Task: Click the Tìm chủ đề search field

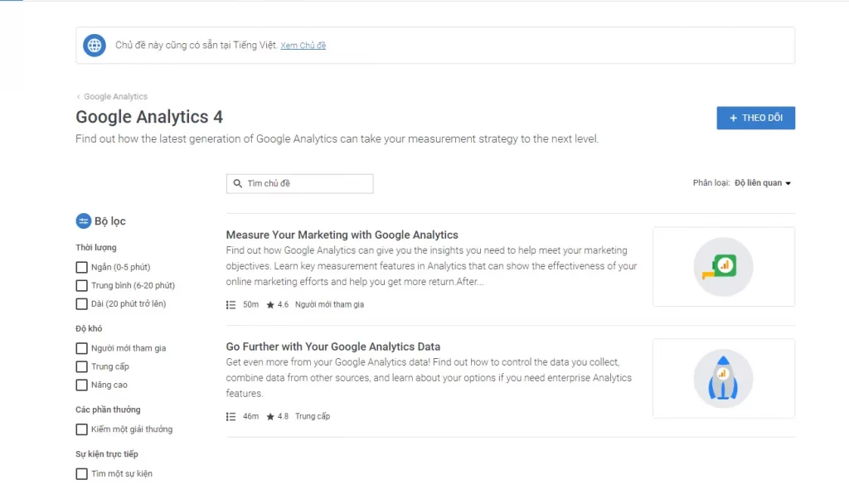Action: 299,183
